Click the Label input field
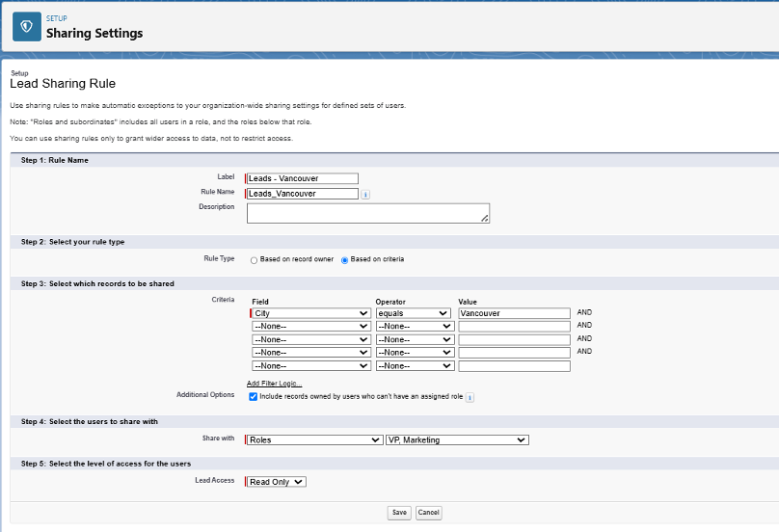 pyautogui.click(x=303, y=178)
